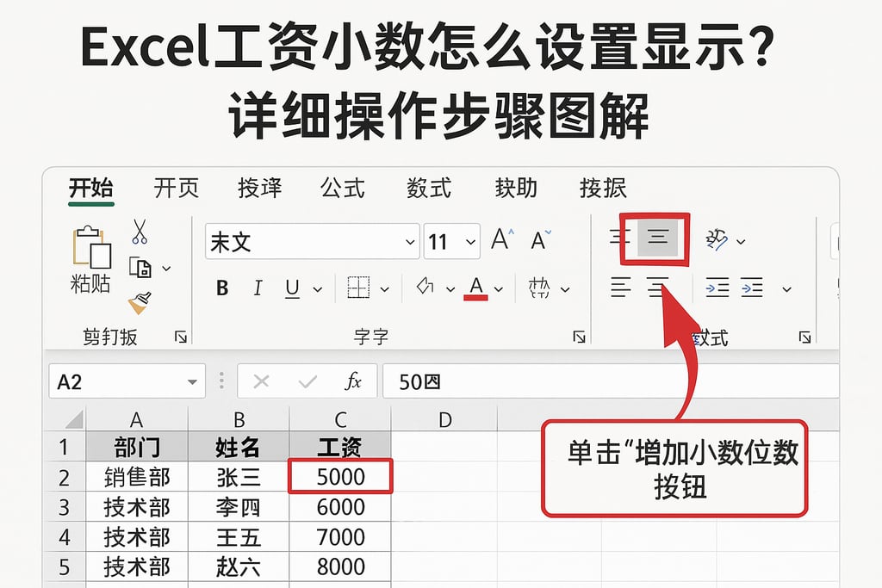This screenshot has width=882, height=588.
Task: Click the Copy icon below the scissors
Action: 140,267
